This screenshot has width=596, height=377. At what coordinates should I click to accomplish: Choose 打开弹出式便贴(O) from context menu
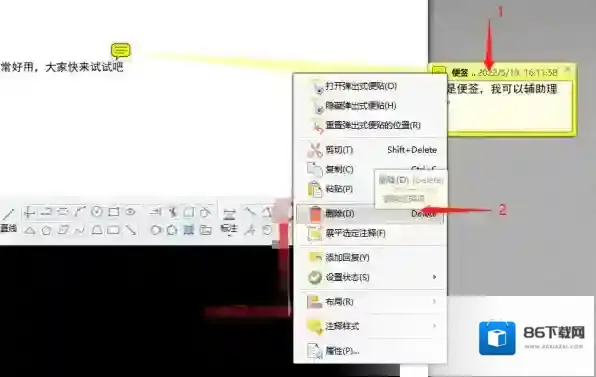click(370, 86)
